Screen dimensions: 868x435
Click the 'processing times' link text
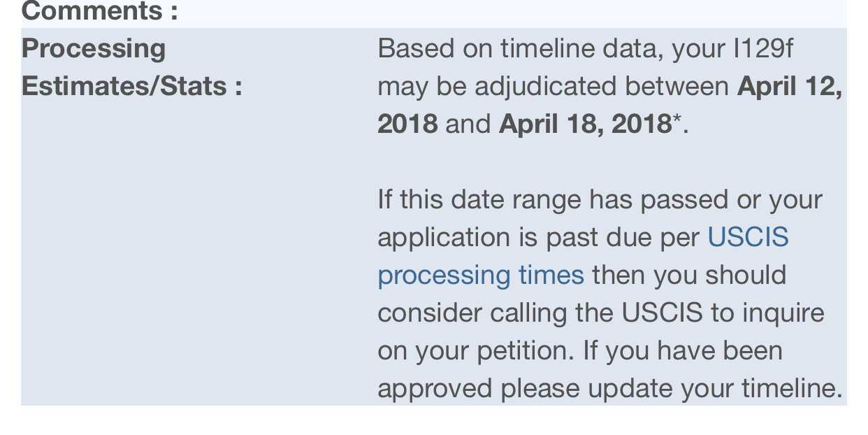(481, 275)
